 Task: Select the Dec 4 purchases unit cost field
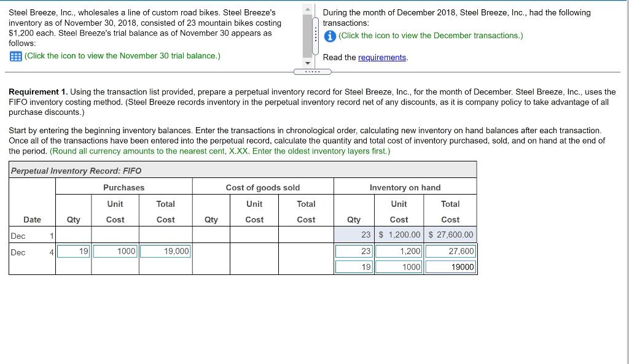(x=115, y=251)
